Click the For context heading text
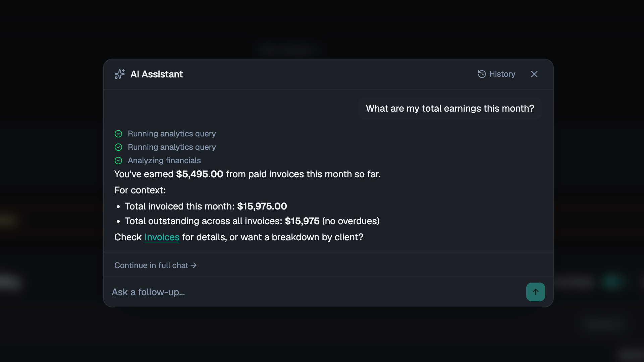 [140, 190]
